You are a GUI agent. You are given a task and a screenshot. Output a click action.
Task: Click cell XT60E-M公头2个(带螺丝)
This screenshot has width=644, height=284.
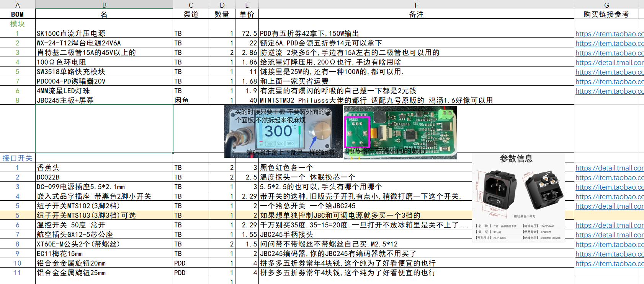(x=104, y=244)
